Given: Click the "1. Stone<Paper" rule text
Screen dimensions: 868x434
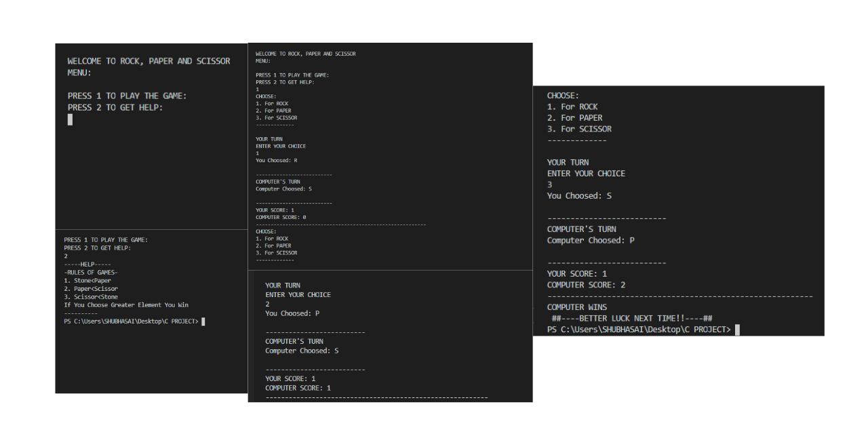Looking at the screenshot, I should point(87,280).
